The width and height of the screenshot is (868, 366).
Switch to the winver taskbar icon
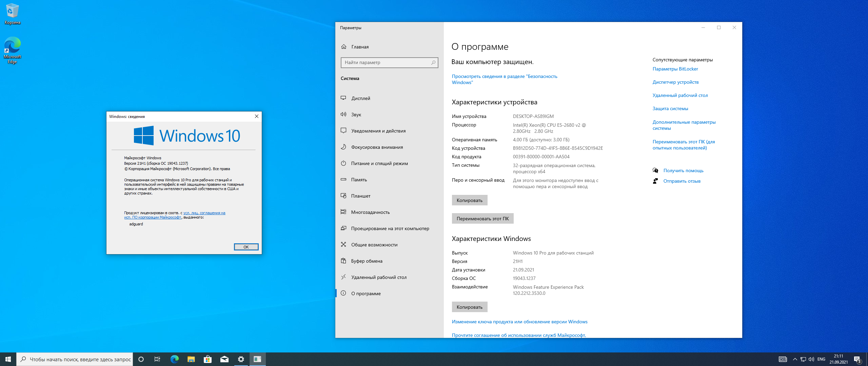257,359
